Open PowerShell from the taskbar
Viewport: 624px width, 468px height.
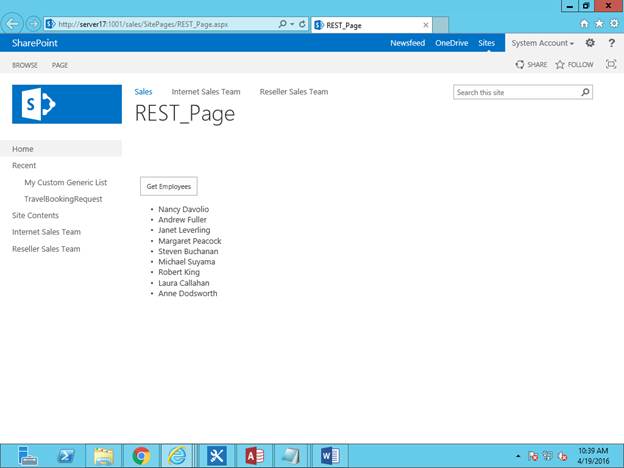[x=66, y=456]
